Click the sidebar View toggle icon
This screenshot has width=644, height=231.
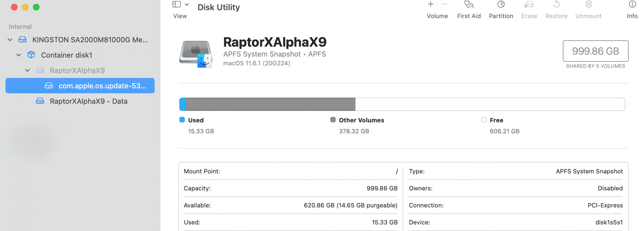[x=176, y=4]
